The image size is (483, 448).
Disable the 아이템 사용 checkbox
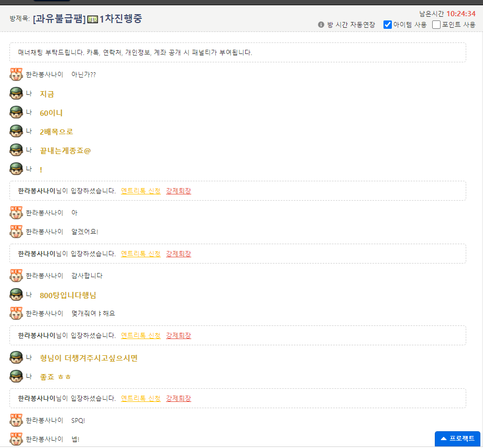[x=388, y=25]
